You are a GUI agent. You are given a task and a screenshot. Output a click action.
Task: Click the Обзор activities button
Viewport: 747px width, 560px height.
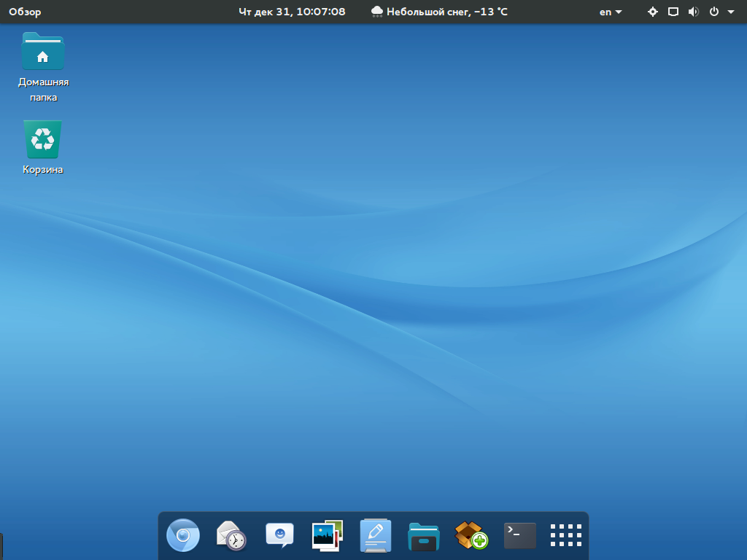[25, 12]
